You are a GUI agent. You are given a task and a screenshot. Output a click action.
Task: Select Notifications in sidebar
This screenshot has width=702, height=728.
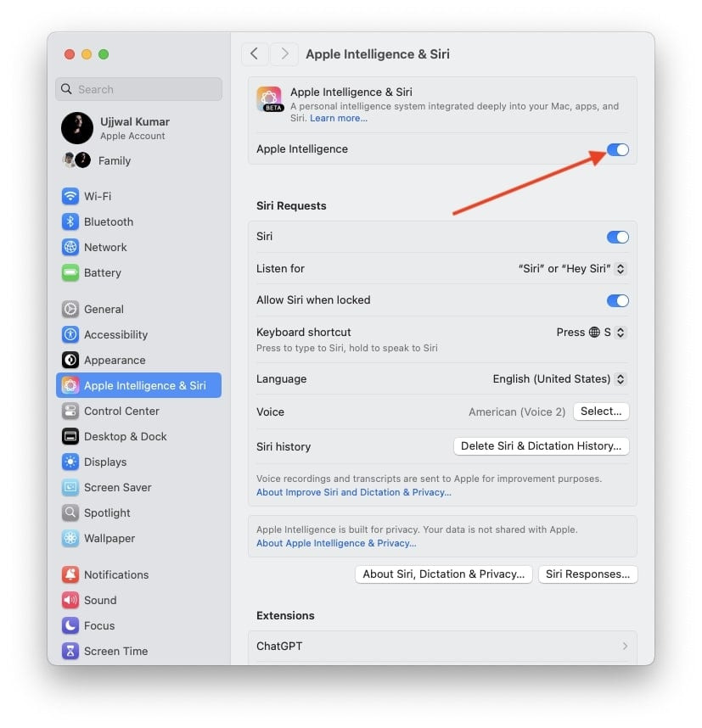click(x=138, y=574)
